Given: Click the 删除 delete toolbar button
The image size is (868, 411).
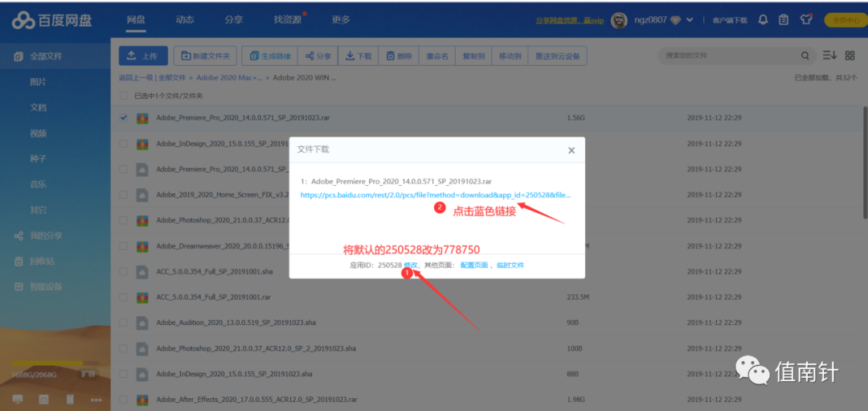Looking at the screenshot, I should [x=399, y=56].
